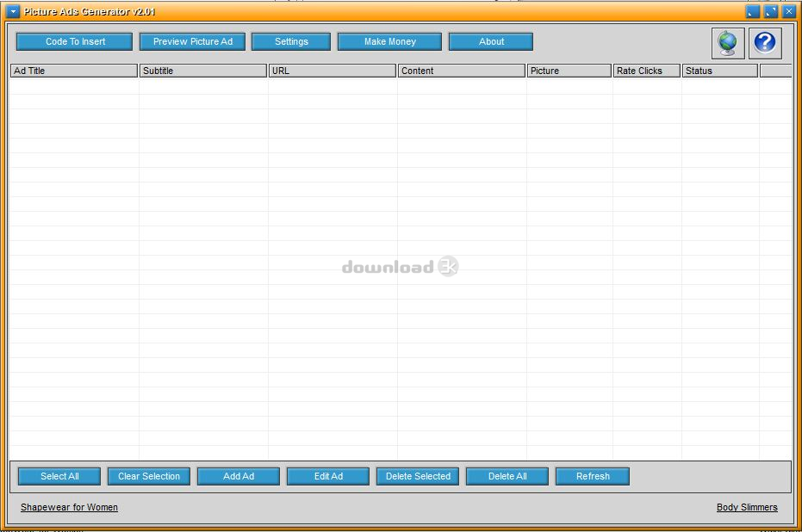The image size is (802, 532).
Task: Click Clear Selection button
Action: pos(149,476)
